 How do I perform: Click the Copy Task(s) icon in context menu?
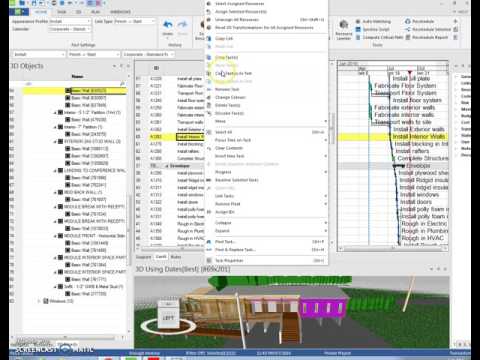click(209, 57)
